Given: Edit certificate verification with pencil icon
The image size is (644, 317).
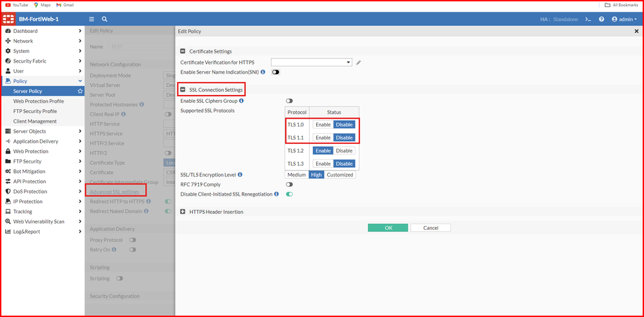Looking at the screenshot, I should (x=359, y=63).
